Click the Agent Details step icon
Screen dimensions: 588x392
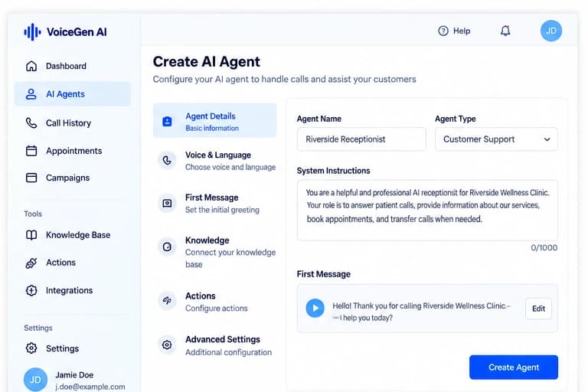pos(167,122)
